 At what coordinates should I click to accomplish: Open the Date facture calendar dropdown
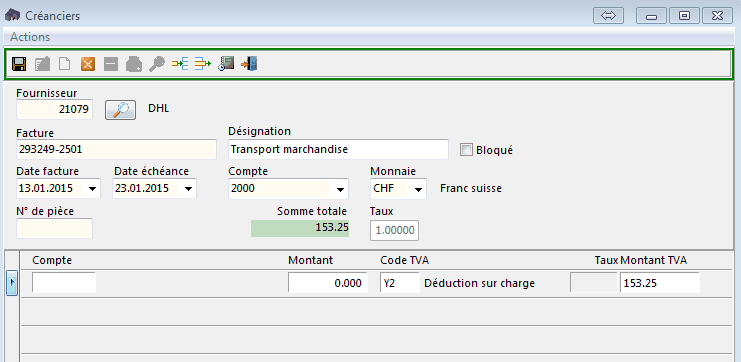click(93, 189)
